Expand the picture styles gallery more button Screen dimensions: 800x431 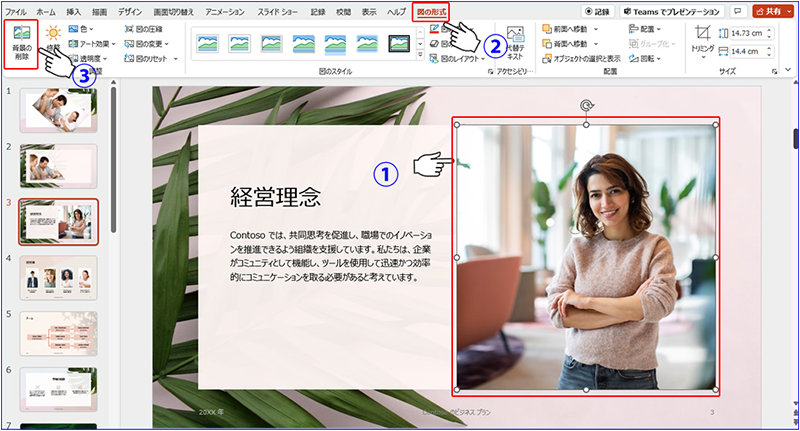click(420, 55)
